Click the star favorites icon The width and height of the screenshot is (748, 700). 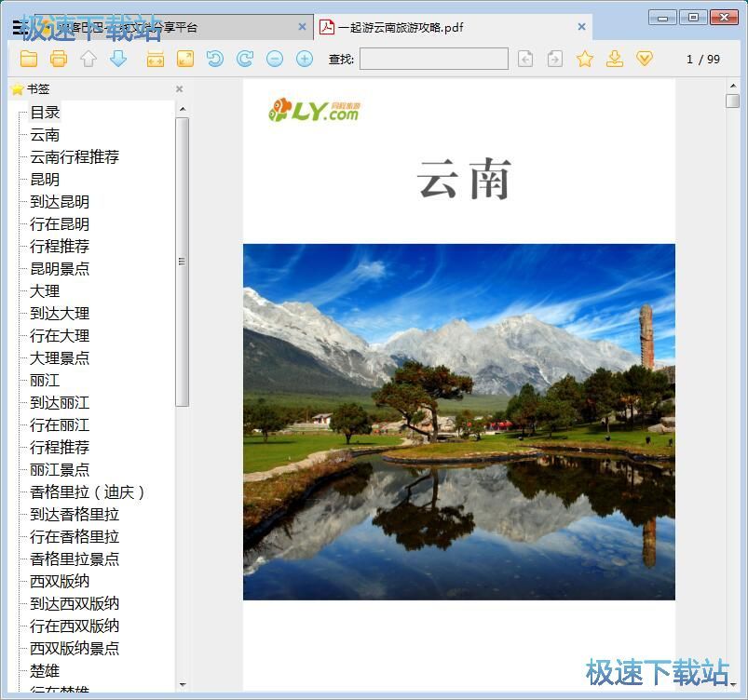click(x=585, y=59)
